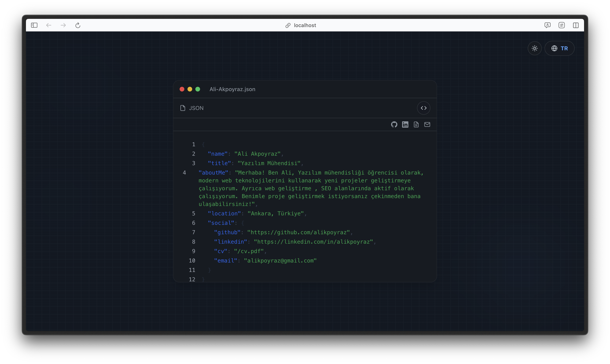
Task: Select the code view toggle icon
Action: click(x=424, y=108)
